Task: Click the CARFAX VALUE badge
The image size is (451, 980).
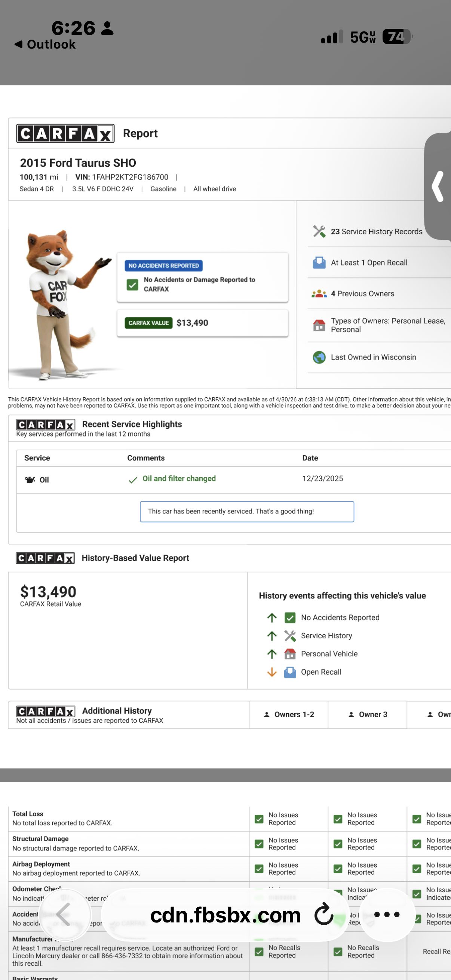Action: tap(148, 323)
